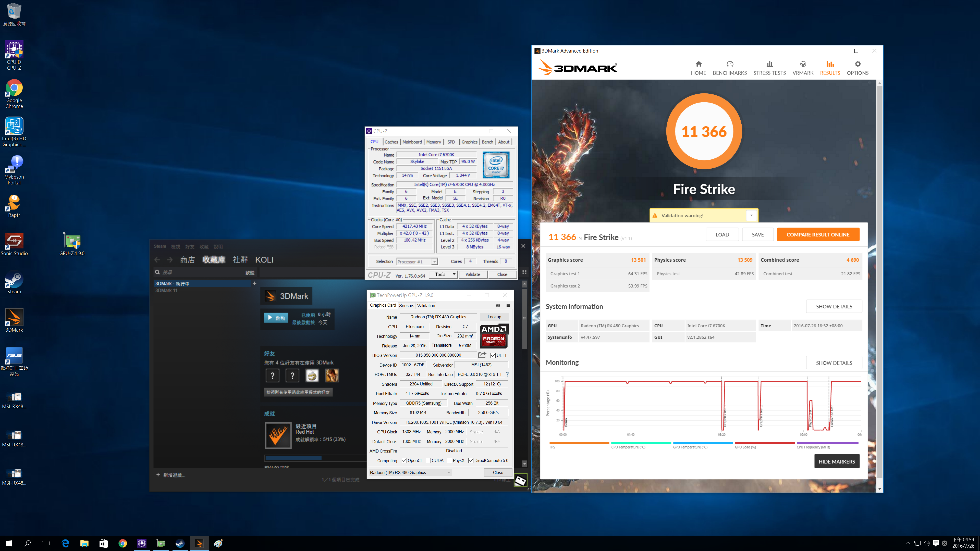Switch to Caches tab in CPU-Z
Viewport: 980px width, 551px height.
pos(391,142)
